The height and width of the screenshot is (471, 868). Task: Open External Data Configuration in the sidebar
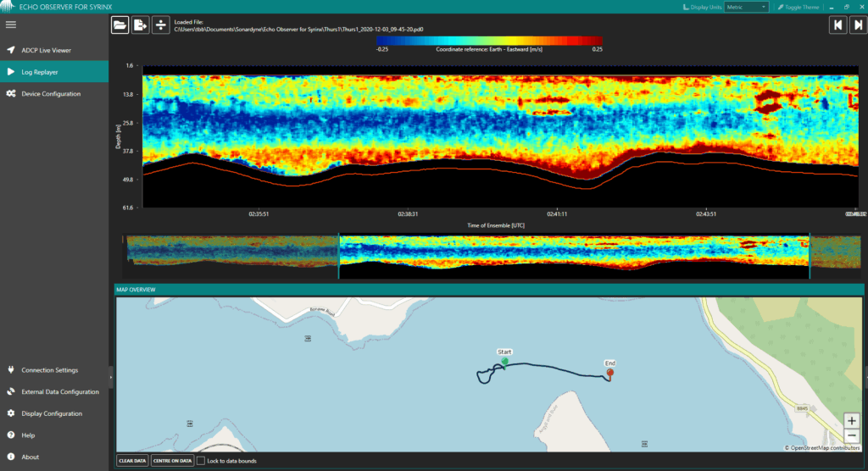click(54, 391)
